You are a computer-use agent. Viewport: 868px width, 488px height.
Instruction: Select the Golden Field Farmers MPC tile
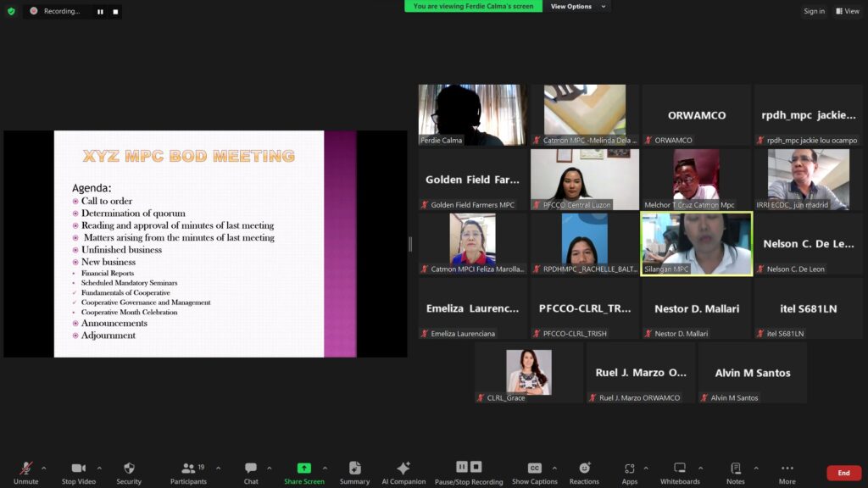click(x=472, y=180)
